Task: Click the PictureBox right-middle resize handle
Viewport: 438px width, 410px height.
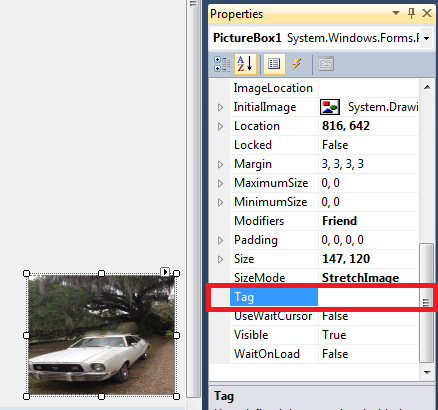Action: pyautogui.click(x=177, y=335)
